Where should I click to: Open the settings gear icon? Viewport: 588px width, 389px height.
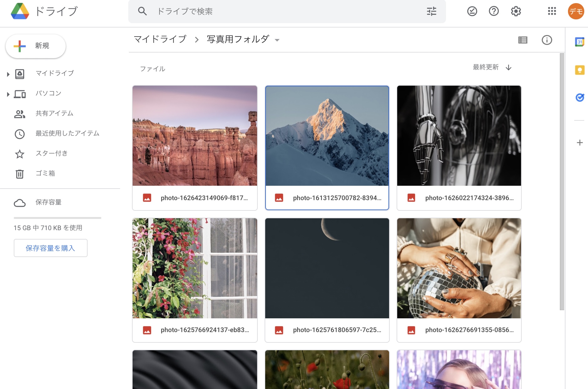coord(516,12)
